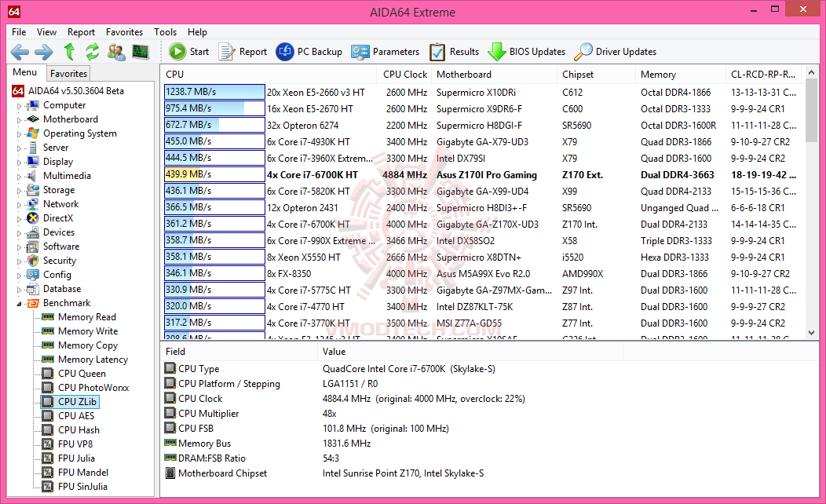Select the Memory Read benchmark
The width and height of the screenshot is (826, 504).
click(87, 317)
